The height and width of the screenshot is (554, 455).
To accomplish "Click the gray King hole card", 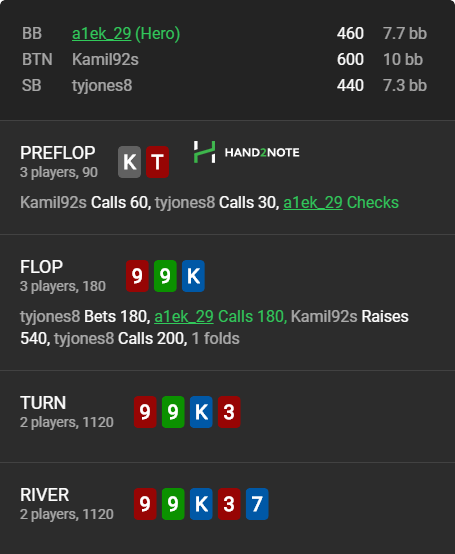I will (x=129, y=162).
